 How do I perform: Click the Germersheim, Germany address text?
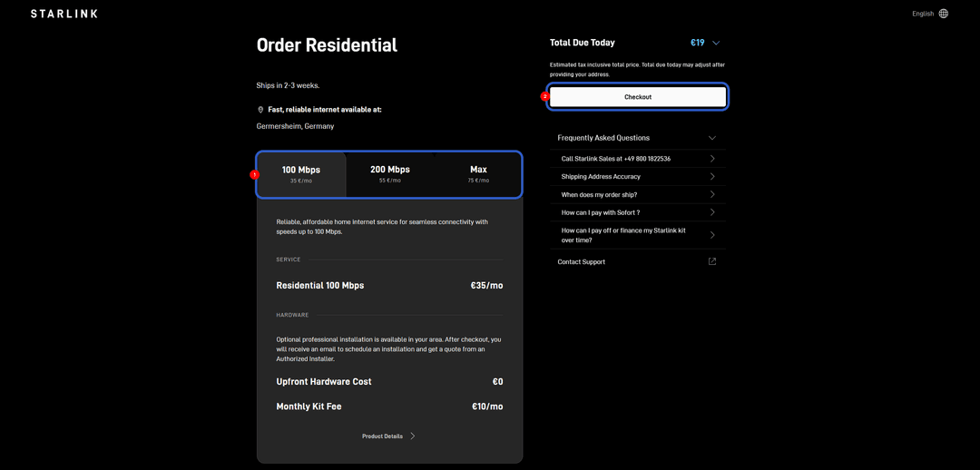(x=295, y=126)
